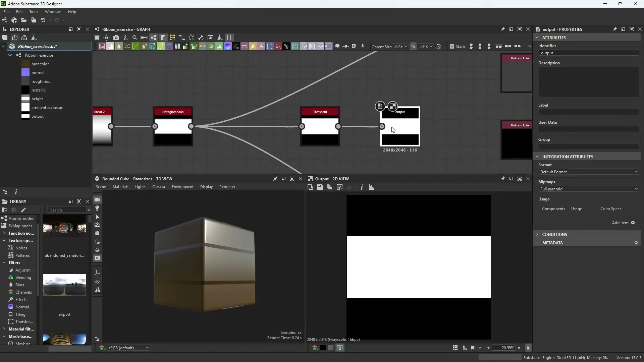The height and width of the screenshot is (362, 644).
Task: Open the Tools menu
Action: coord(34,12)
